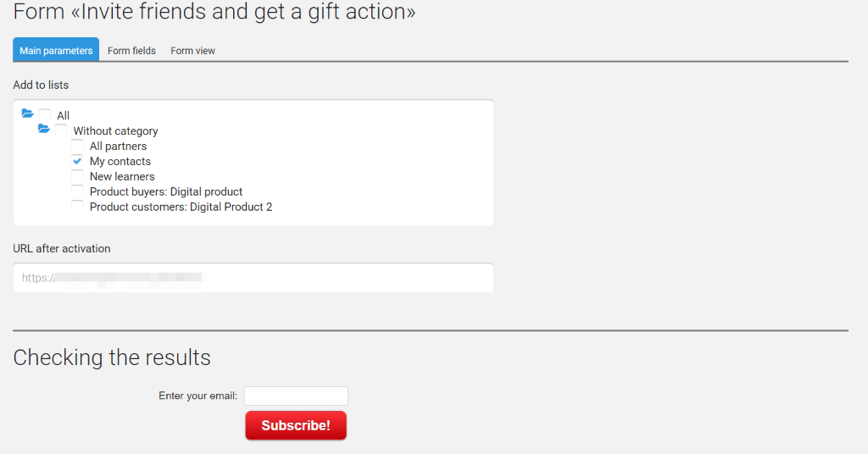Viewport: 868px width, 454px height.
Task: Click the New learners list label
Action: (122, 176)
